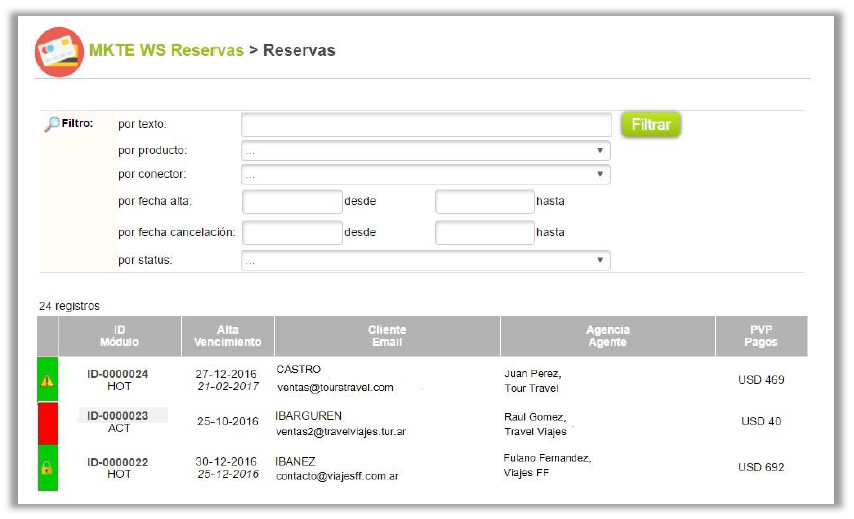Click the USD 40 price

pyautogui.click(x=761, y=422)
